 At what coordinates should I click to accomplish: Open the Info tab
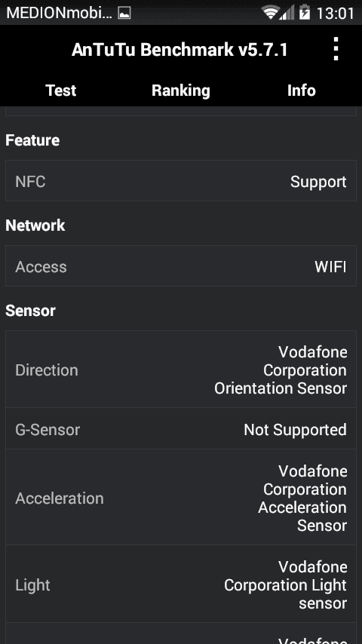pos(302,90)
